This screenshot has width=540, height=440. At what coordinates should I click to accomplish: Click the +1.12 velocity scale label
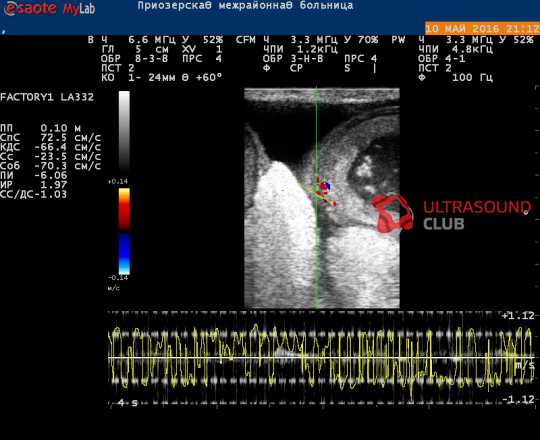tap(518, 316)
